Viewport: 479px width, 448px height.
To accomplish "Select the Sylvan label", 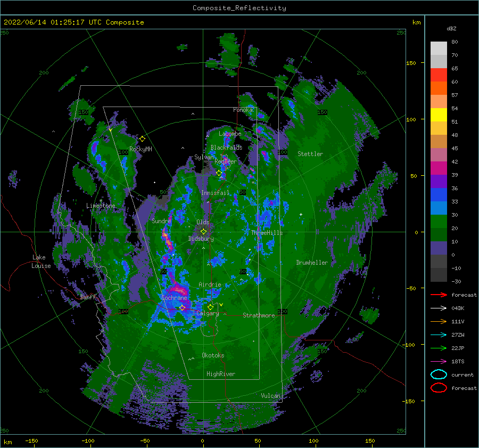I will click(x=204, y=157).
